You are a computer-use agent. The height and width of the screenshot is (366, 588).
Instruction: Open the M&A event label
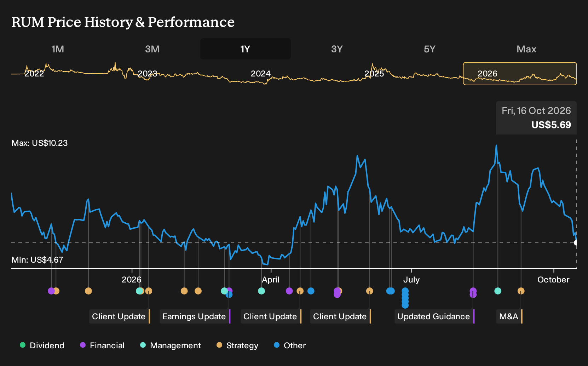coord(509,316)
